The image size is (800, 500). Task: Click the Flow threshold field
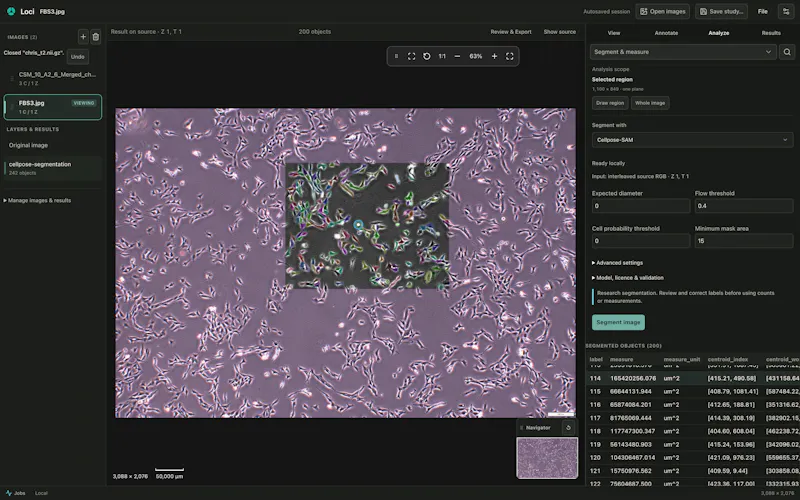tap(744, 206)
